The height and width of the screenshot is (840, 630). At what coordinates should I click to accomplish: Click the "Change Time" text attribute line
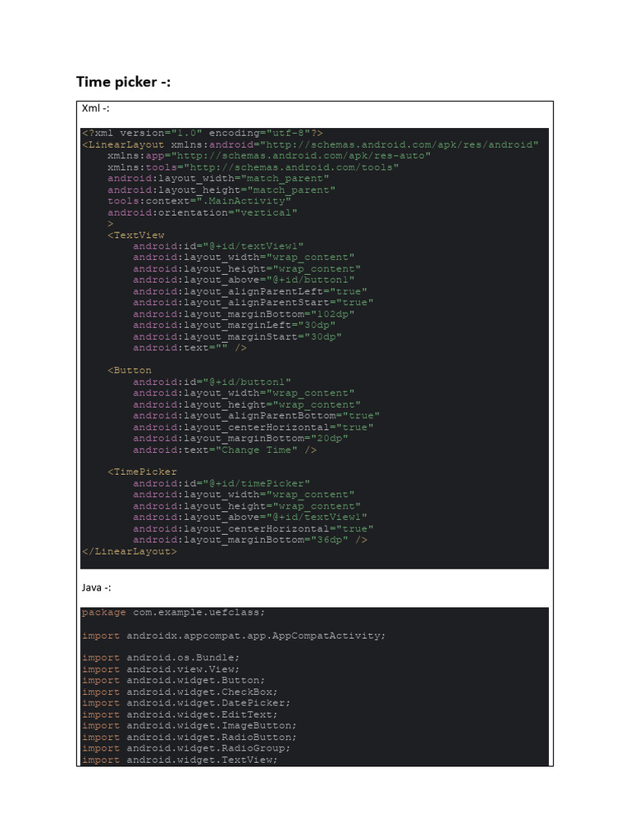click(225, 450)
